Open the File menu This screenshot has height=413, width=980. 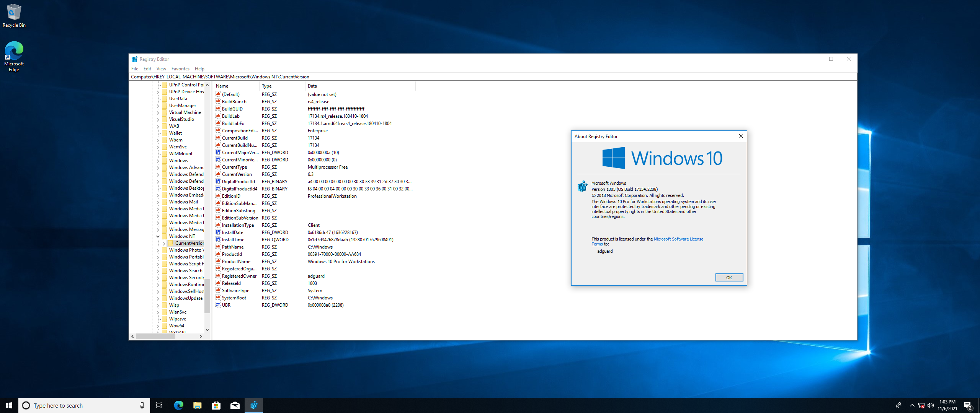pyautogui.click(x=135, y=69)
